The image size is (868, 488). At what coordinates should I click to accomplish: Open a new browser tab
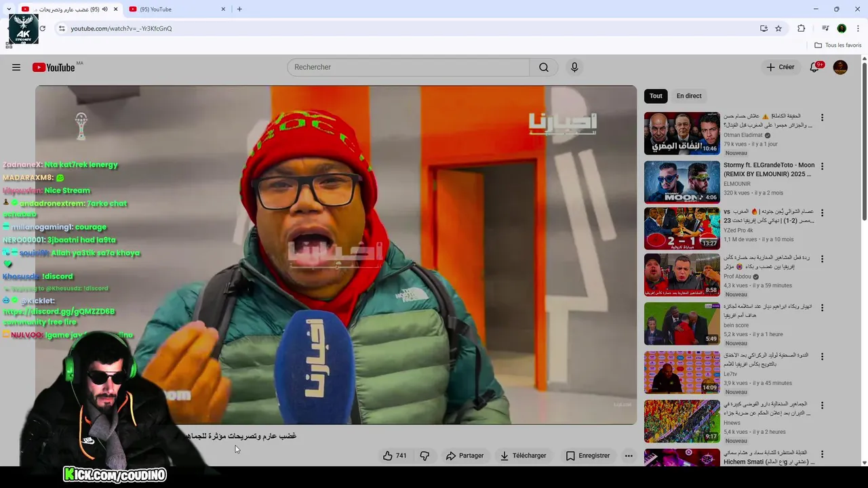(239, 9)
